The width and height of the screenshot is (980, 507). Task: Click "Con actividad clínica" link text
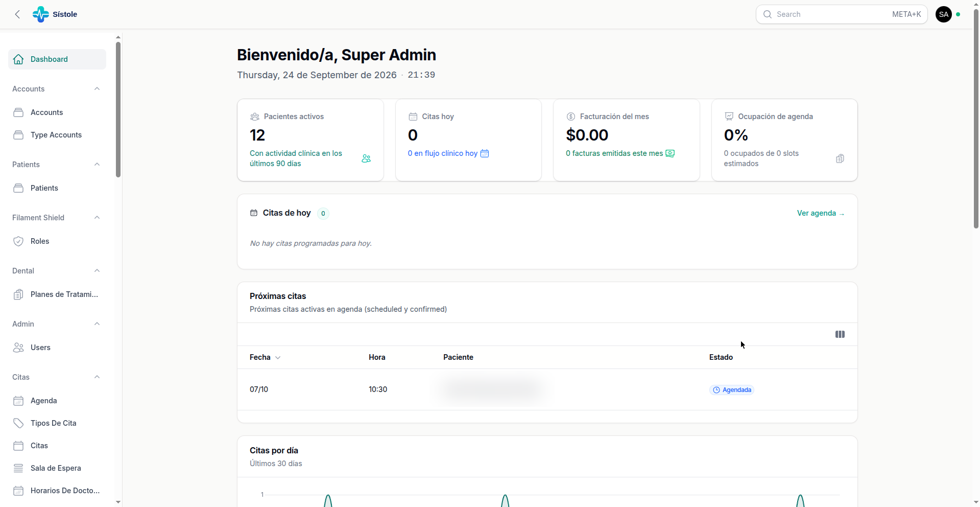point(296,158)
